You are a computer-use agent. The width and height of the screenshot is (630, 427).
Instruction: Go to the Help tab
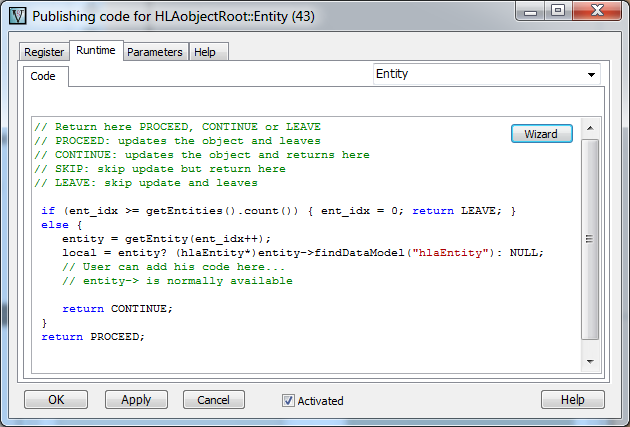coord(204,52)
